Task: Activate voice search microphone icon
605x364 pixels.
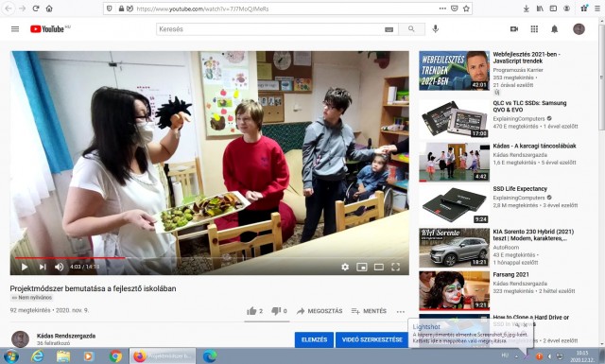Action: [435, 29]
